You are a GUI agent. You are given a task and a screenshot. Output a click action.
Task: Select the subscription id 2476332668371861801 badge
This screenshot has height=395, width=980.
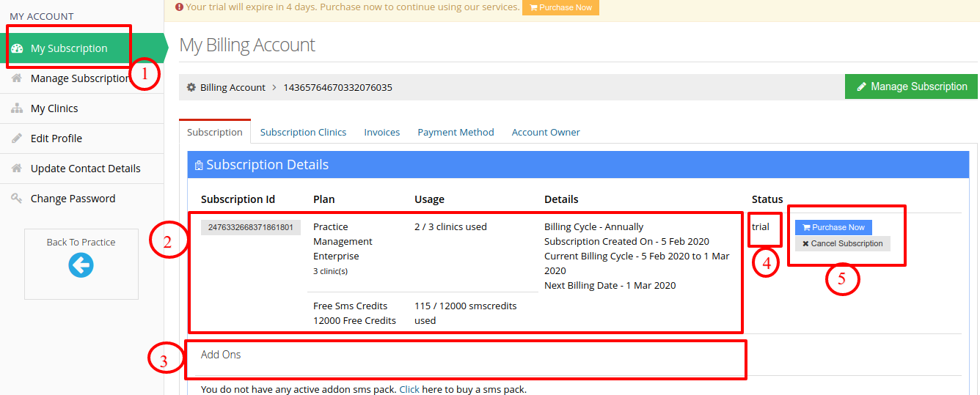251,227
